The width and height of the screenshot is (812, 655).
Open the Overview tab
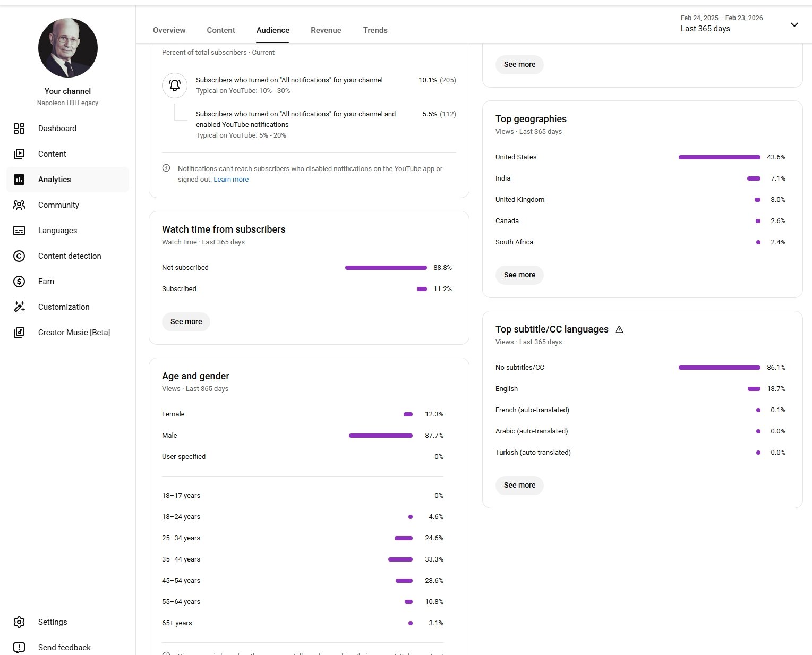(x=169, y=30)
